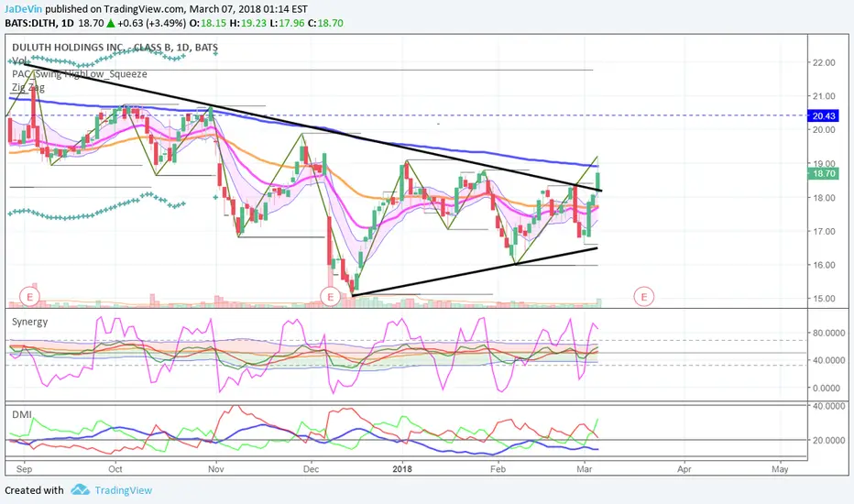This screenshot has height=504, width=854.
Task: Open the JaDeVin author profile link
Action: point(24,9)
